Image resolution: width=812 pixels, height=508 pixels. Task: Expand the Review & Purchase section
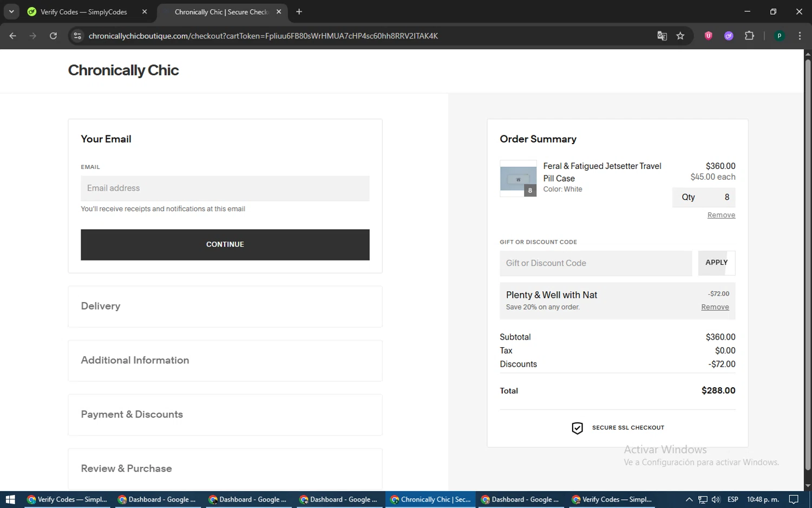point(225,469)
